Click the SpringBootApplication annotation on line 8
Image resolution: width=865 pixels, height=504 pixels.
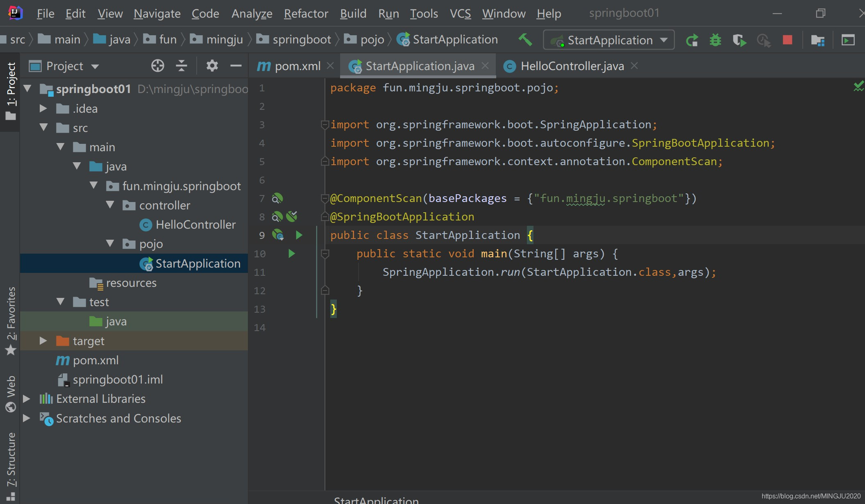tap(402, 217)
